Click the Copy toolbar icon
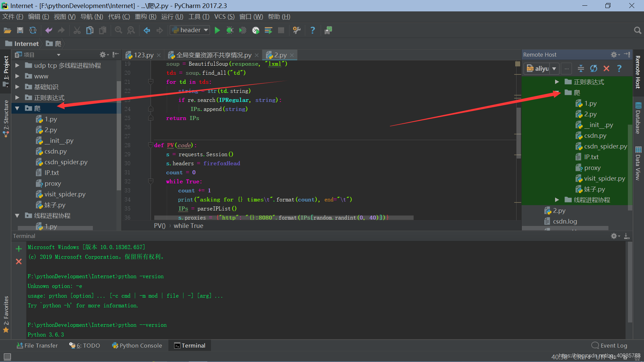The image size is (644, 362). pos(90,31)
